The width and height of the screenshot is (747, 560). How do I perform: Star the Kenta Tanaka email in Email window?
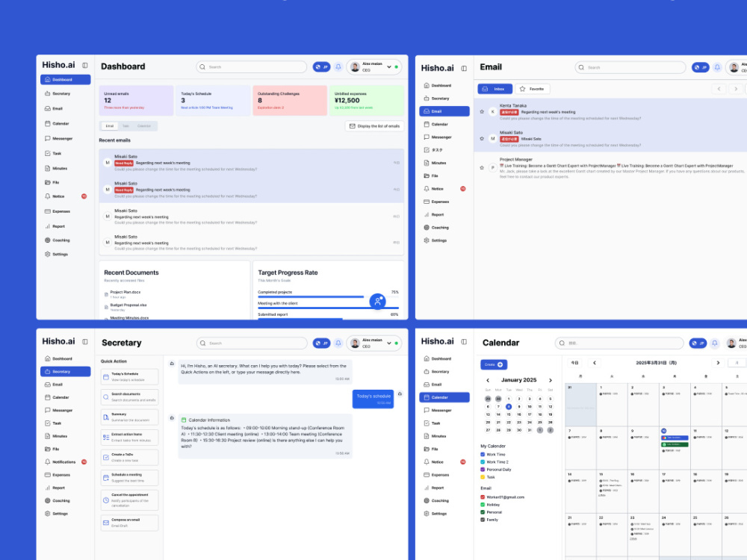[x=482, y=111]
